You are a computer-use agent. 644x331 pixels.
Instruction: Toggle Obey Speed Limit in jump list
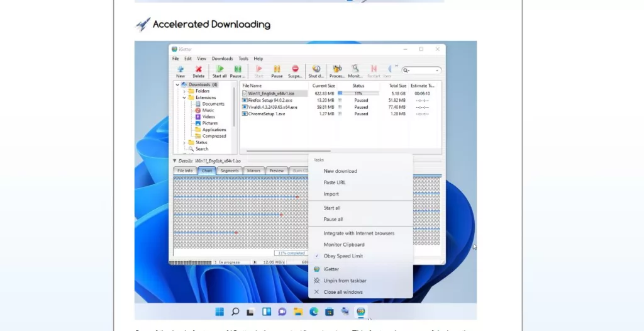click(x=343, y=255)
